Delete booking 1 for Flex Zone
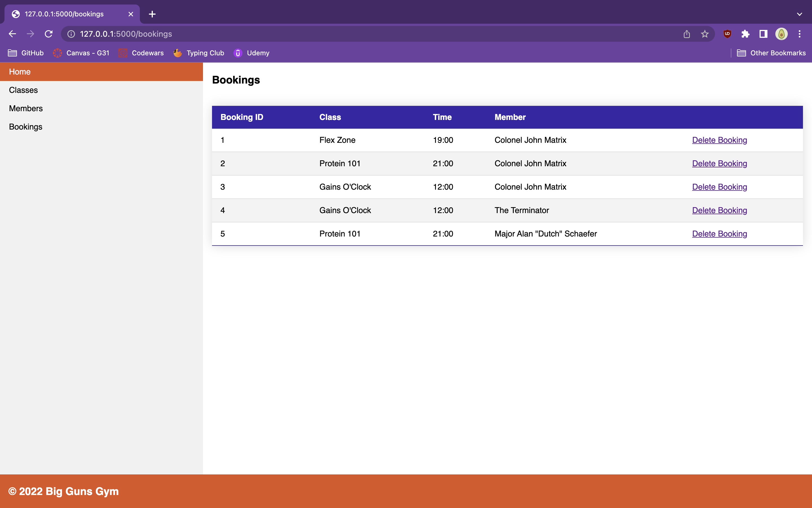Viewport: 812px width, 508px height. (x=720, y=140)
